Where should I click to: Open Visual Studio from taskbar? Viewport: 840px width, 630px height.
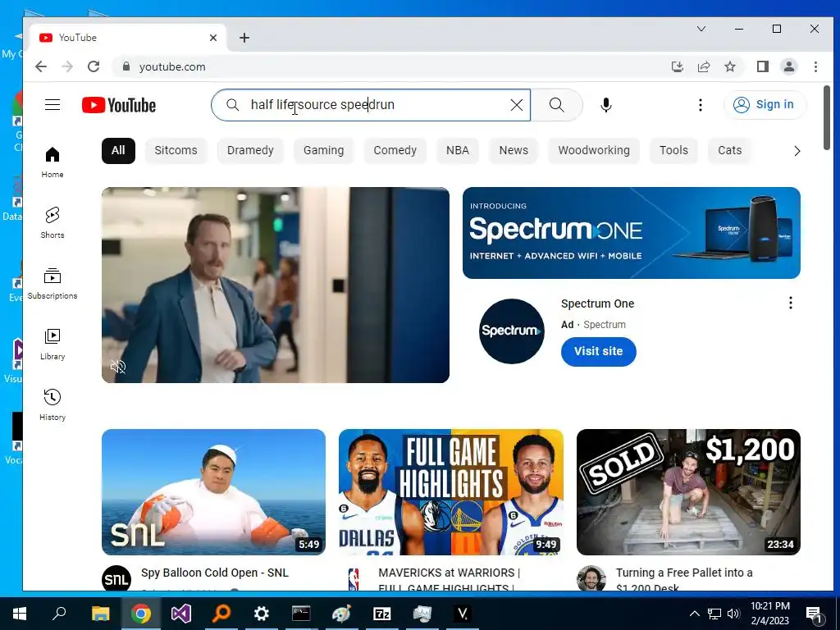pyautogui.click(x=181, y=614)
